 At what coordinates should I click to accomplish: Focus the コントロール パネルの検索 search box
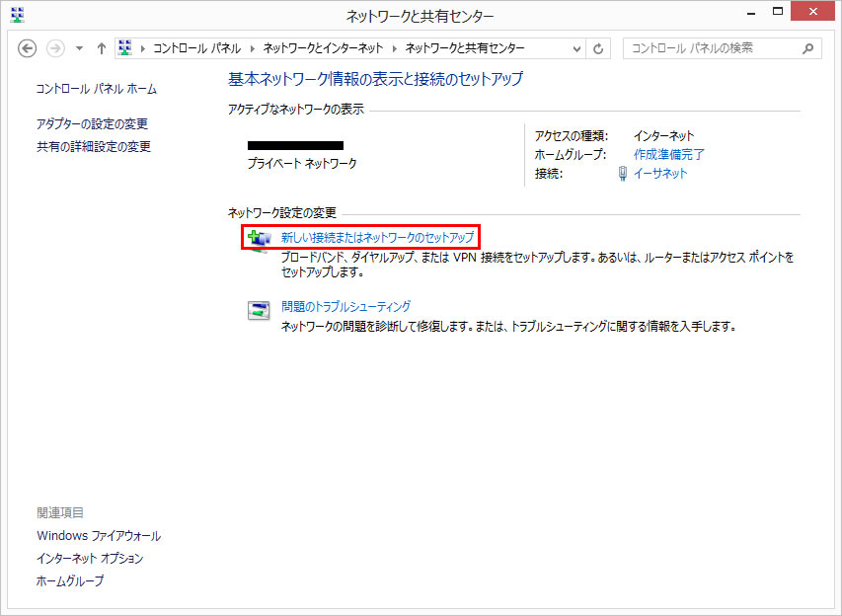722,48
